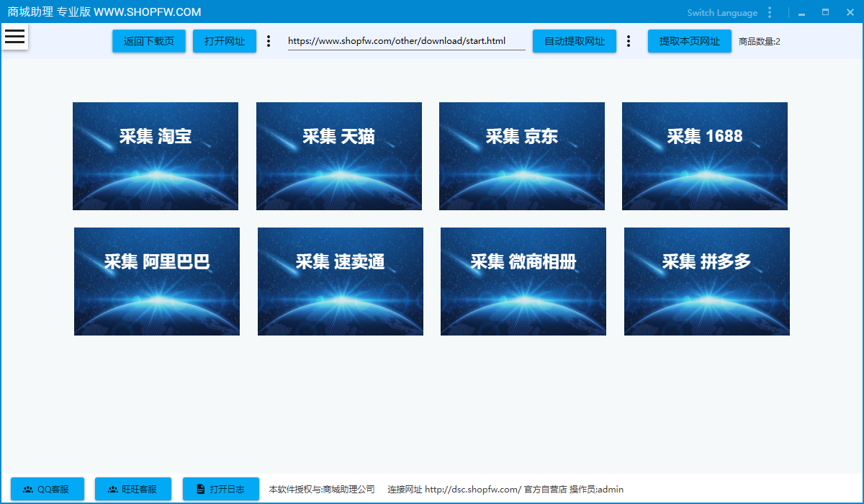Click the 打开网址 button
The height and width of the screenshot is (504, 864).
tap(225, 41)
